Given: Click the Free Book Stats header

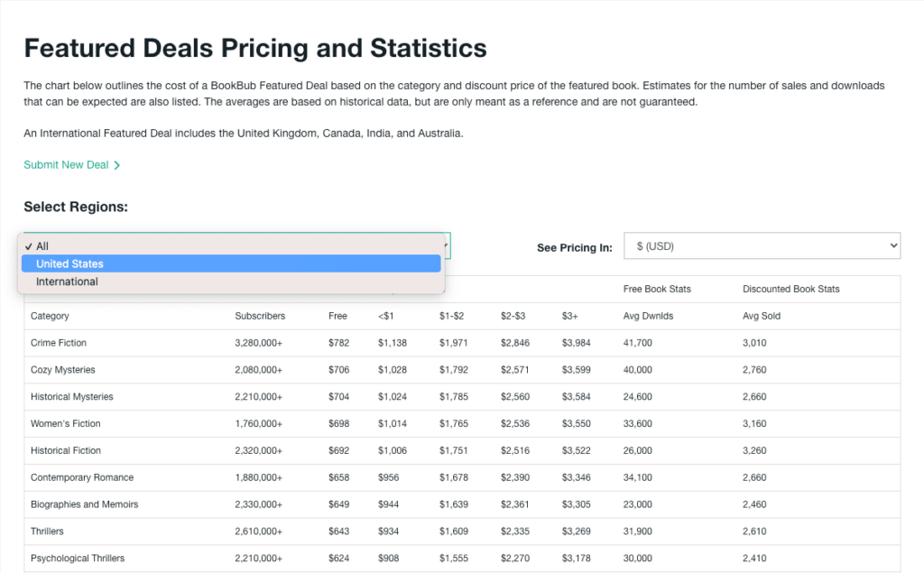Looking at the screenshot, I should pos(657,289).
